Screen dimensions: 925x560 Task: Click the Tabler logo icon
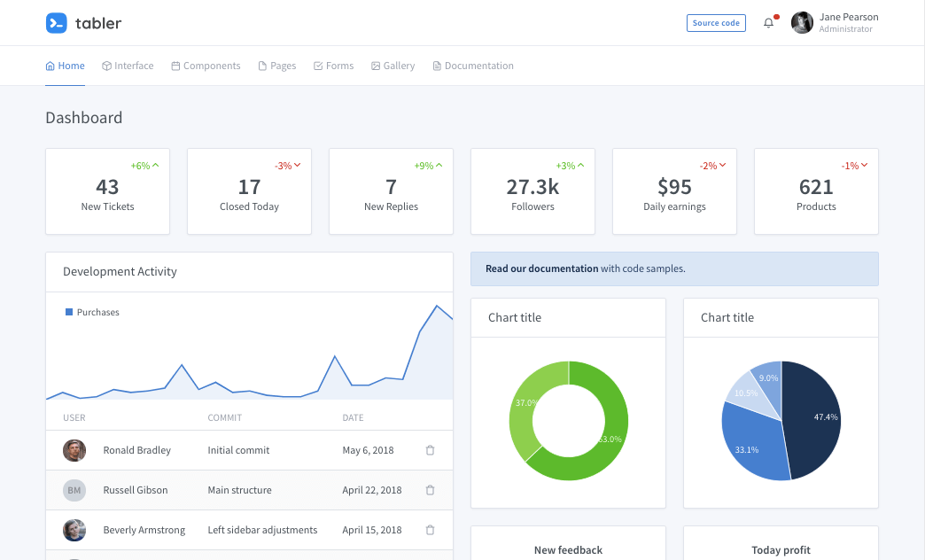tap(56, 23)
